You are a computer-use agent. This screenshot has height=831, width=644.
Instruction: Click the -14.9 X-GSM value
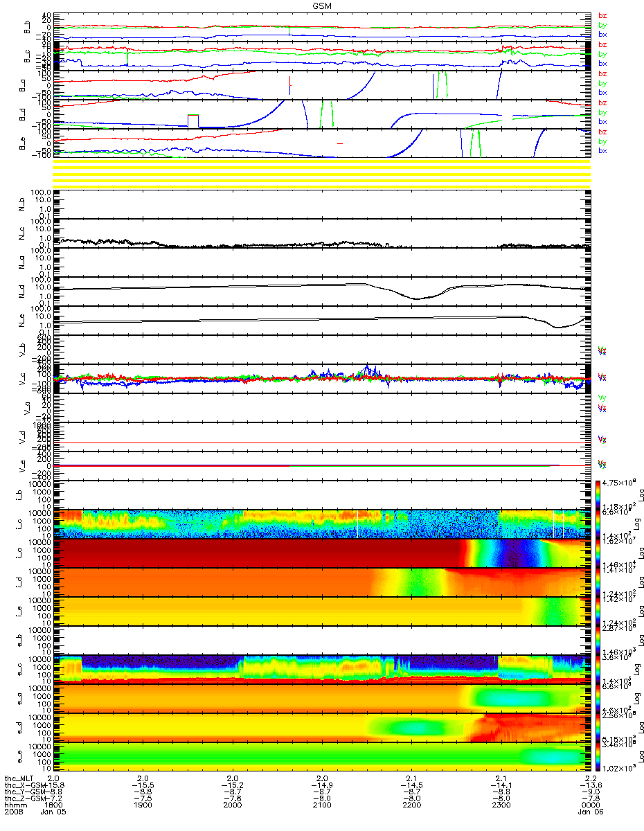click(321, 785)
